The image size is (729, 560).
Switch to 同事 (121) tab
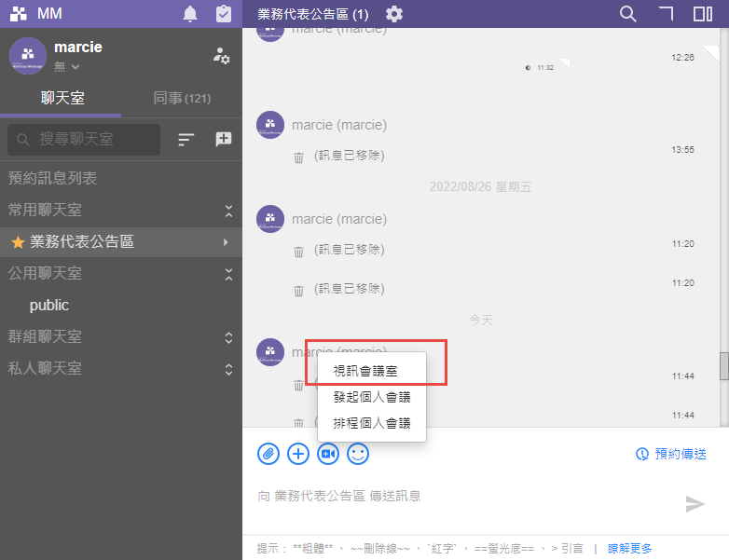(182, 98)
